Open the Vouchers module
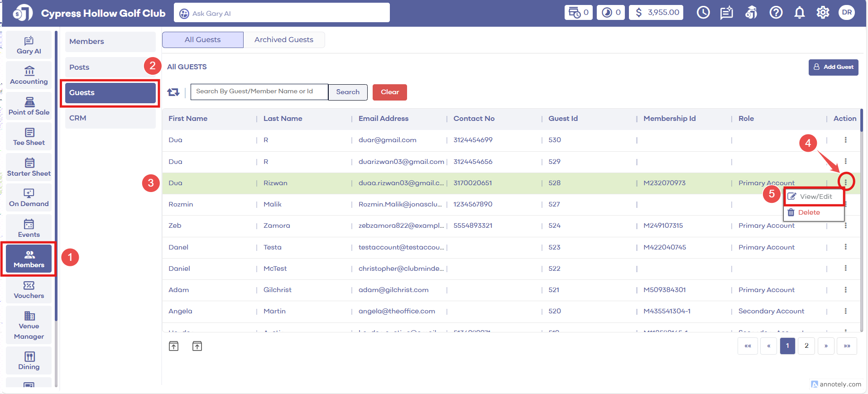Image resolution: width=868 pixels, height=394 pixels. pyautogui.click(x=29, y=290)
